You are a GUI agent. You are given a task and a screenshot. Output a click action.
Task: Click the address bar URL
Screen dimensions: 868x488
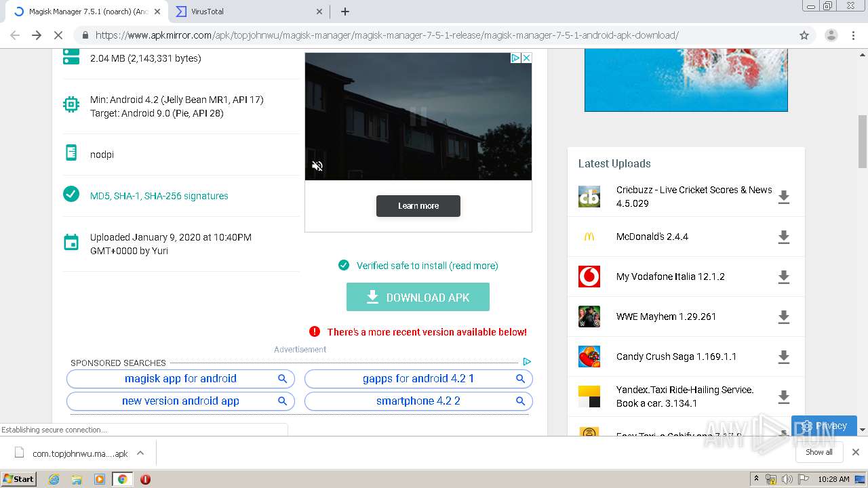[387, 35]
